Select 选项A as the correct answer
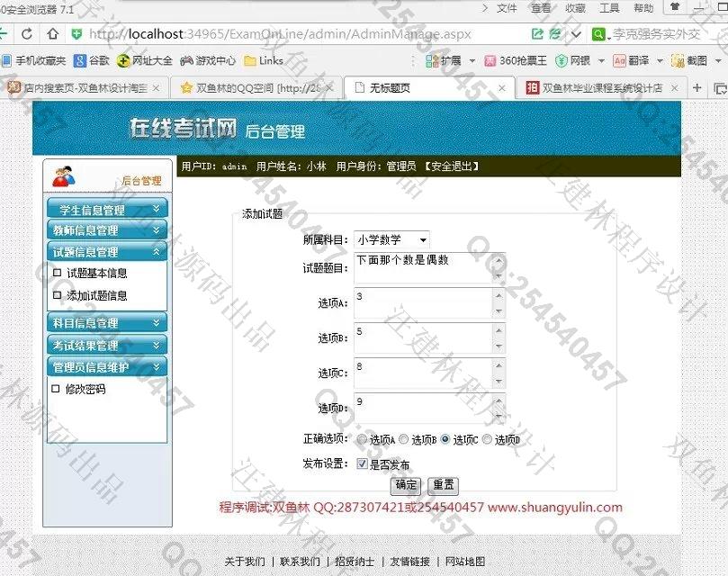 (x=361, y=439)
